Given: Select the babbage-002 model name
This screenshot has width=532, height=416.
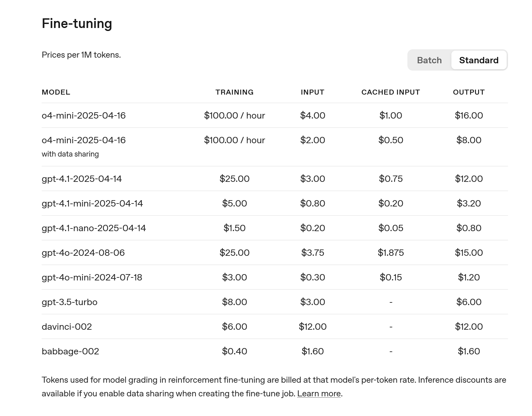Looking at the screenshot, I should [x=70, y=351].
